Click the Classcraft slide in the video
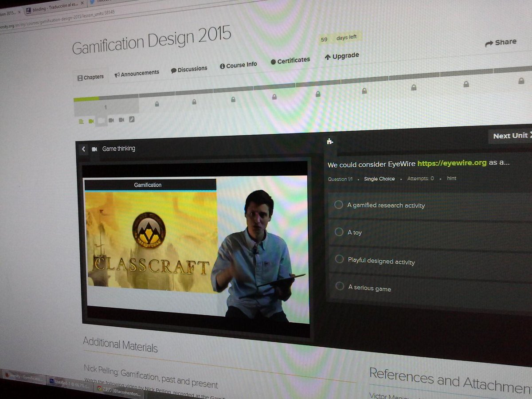 coord(151,242)
